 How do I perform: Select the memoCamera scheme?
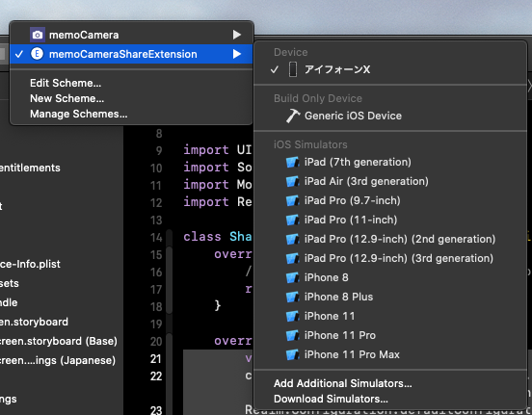(131, 35)
